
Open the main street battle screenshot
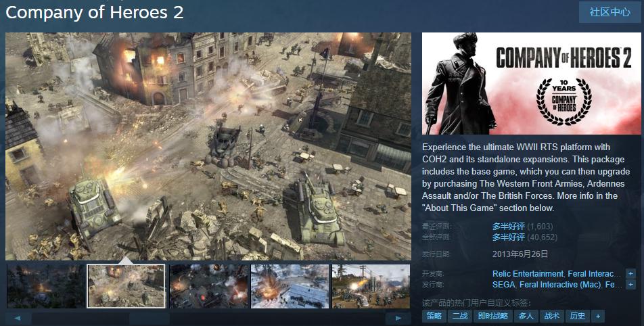[x=208, y=146]
